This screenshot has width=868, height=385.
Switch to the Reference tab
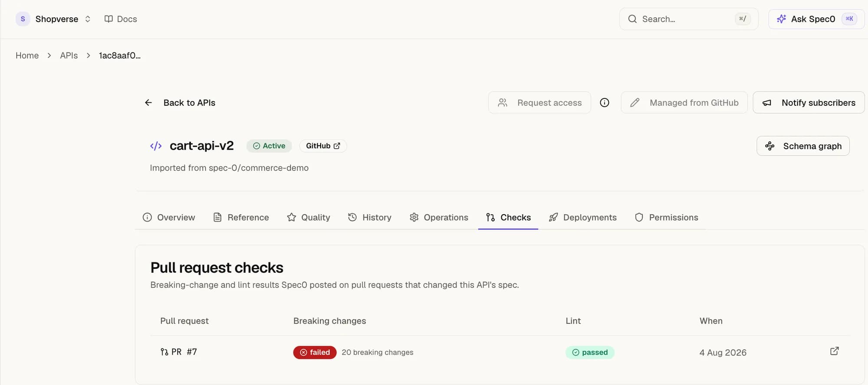pos(241,217)
